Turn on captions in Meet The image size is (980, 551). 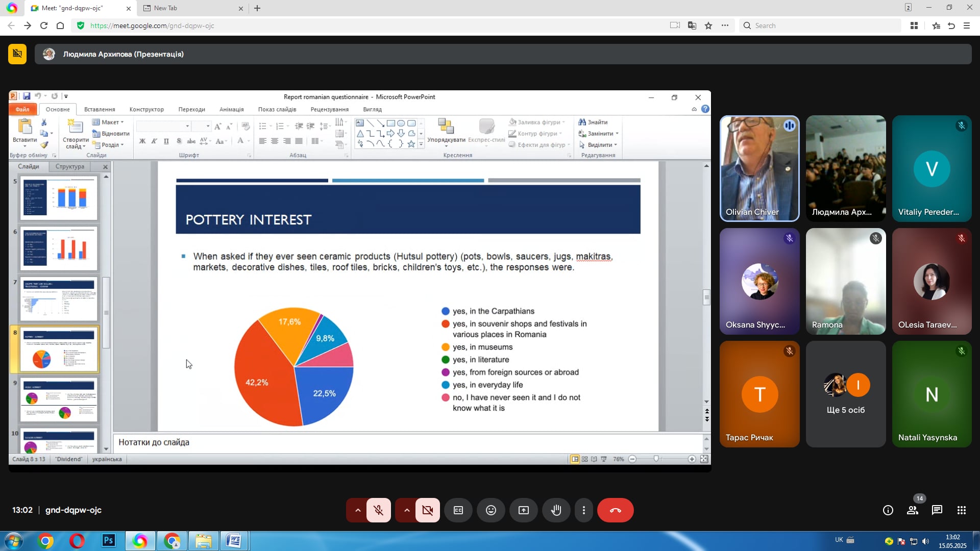(x=458, y=510)
